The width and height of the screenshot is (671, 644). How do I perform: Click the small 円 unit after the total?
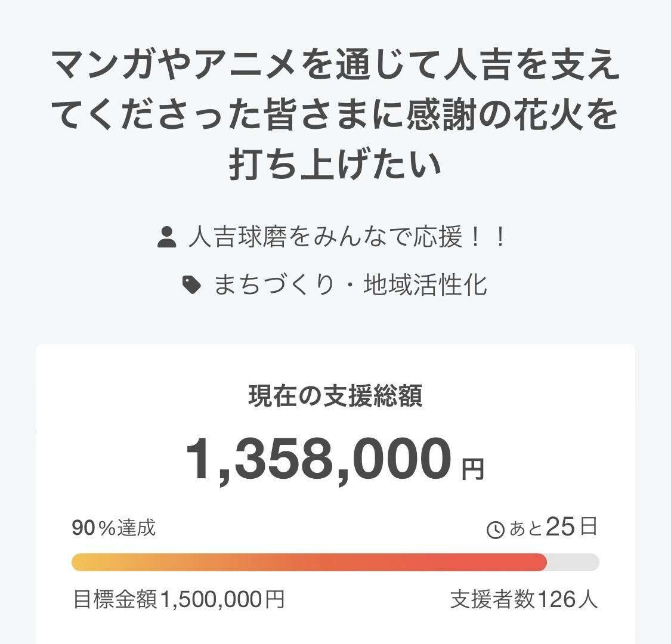pos(472,469)
